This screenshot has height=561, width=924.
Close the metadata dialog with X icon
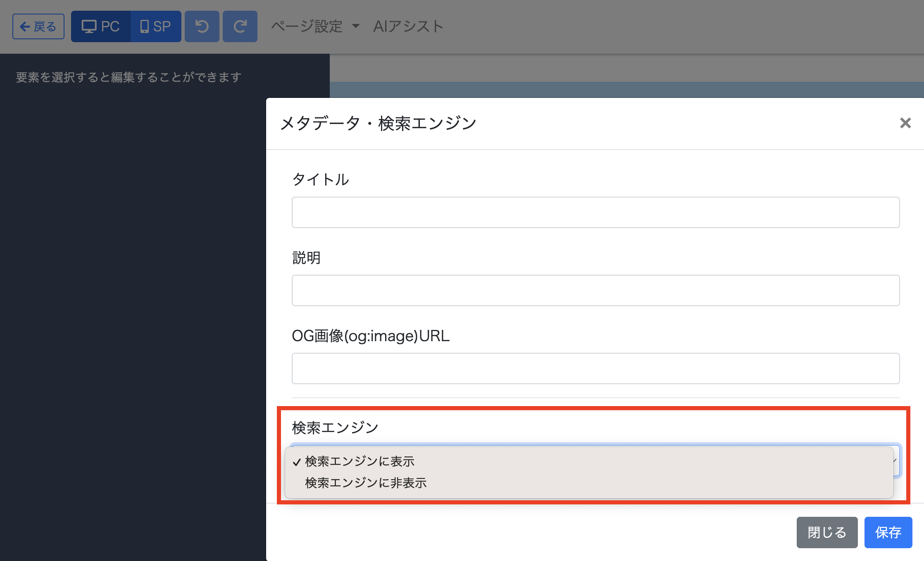pyautogui.click(x=905, y=123)
